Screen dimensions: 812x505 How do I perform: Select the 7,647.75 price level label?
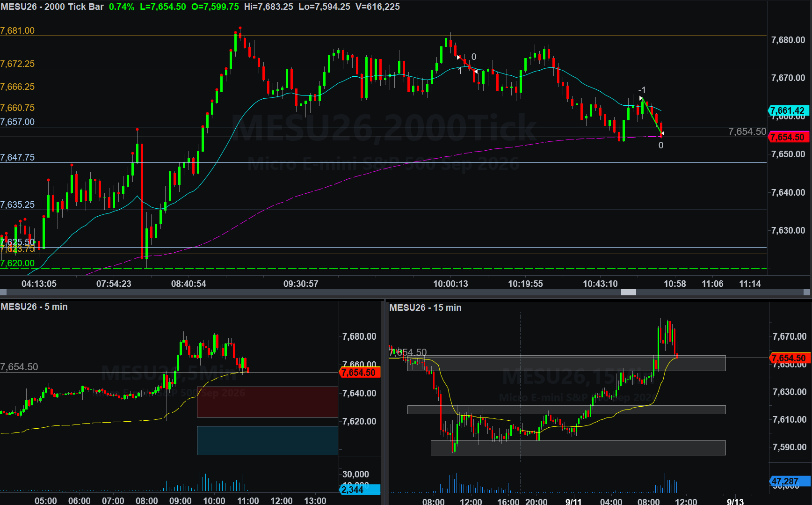click(x=17, y=157)
